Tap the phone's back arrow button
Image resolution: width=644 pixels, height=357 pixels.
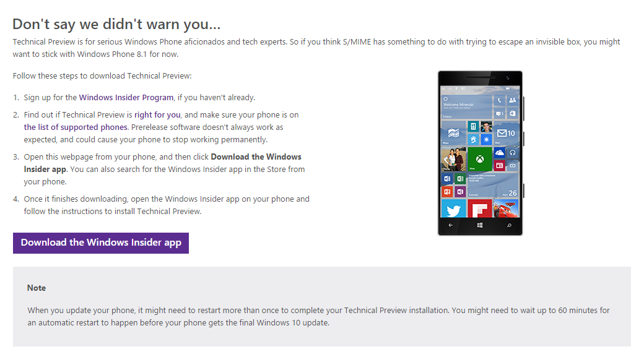[451, 225]
